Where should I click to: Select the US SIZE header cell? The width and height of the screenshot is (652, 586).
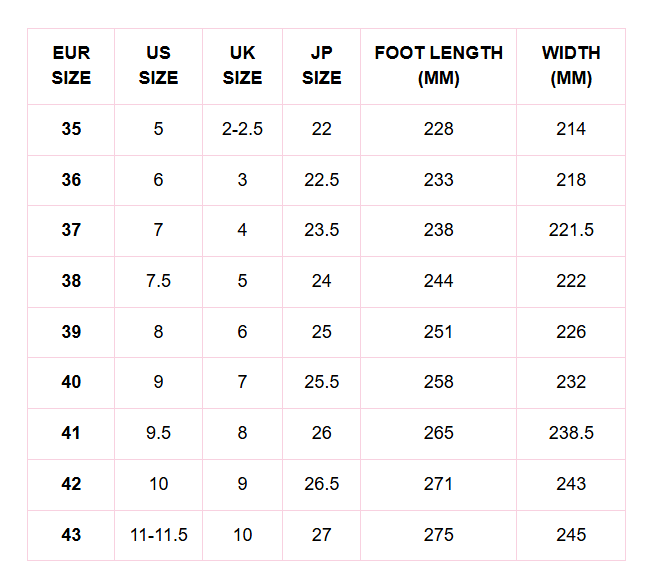[158, 65]
